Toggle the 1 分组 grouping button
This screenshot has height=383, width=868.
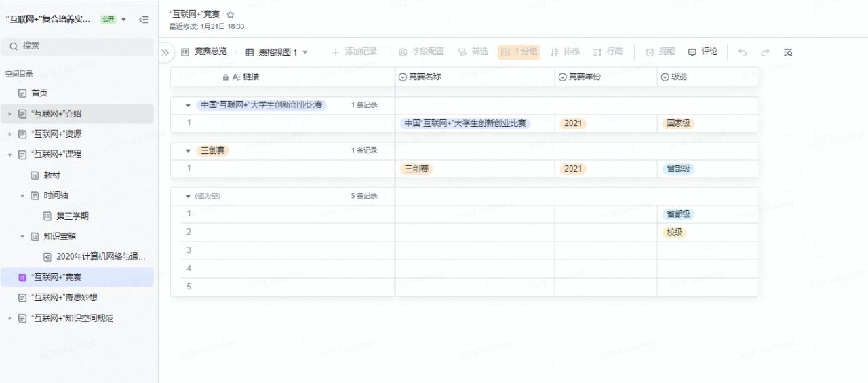coord(519,52)
